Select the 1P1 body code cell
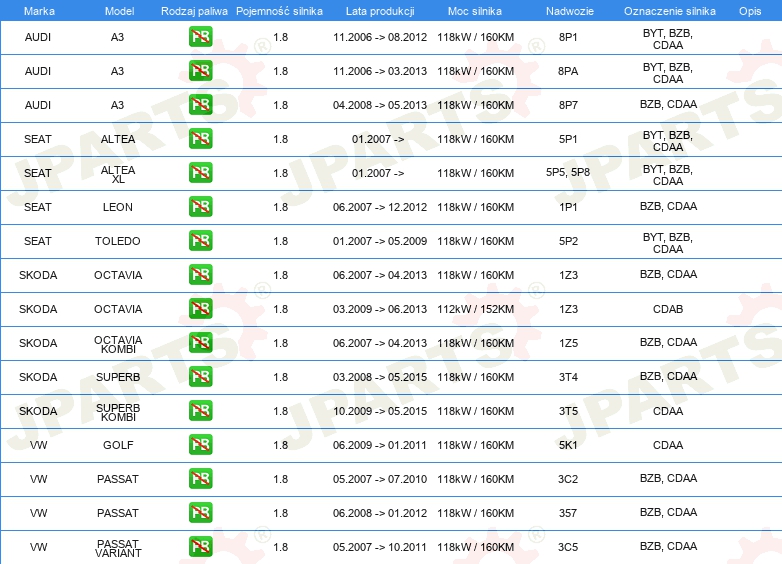 point(568,207)
